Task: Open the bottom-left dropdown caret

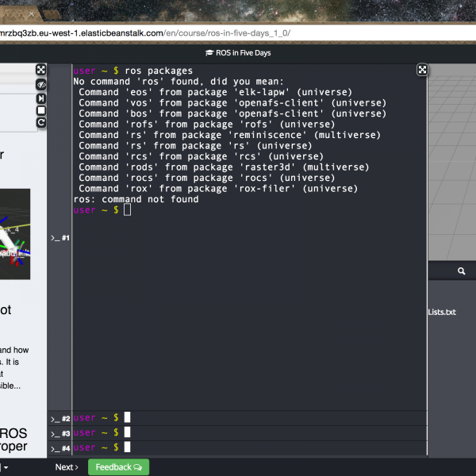Action: 5,467
